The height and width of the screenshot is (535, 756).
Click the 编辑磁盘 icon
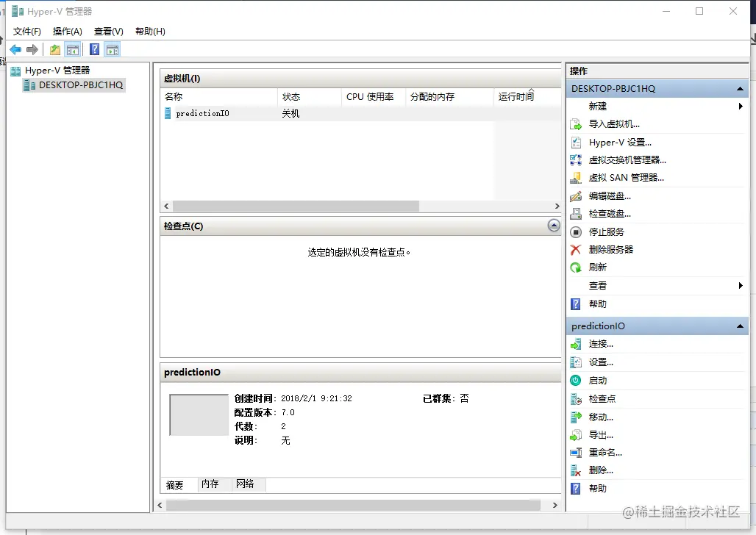(x=576, y=196)
